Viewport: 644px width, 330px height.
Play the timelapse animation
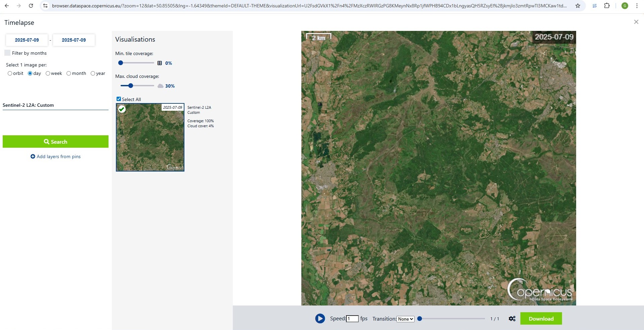[320, 319]
